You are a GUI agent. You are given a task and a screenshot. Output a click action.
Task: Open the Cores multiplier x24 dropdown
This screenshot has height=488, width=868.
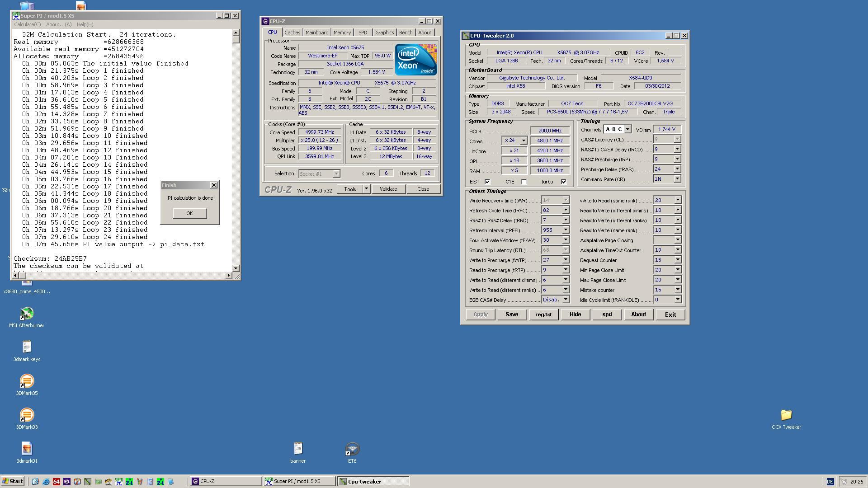pyautogui.click(x=524, y=141)
